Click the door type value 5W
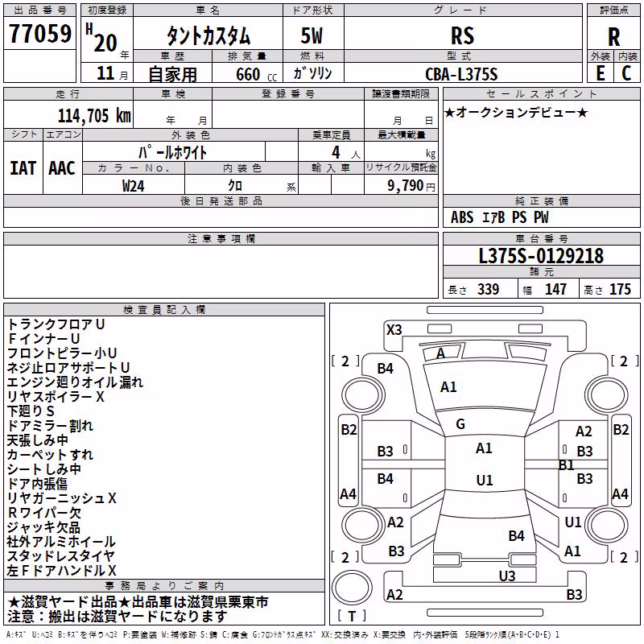The height and width of the screenshot is (644, 644). (x=312, y=35)
